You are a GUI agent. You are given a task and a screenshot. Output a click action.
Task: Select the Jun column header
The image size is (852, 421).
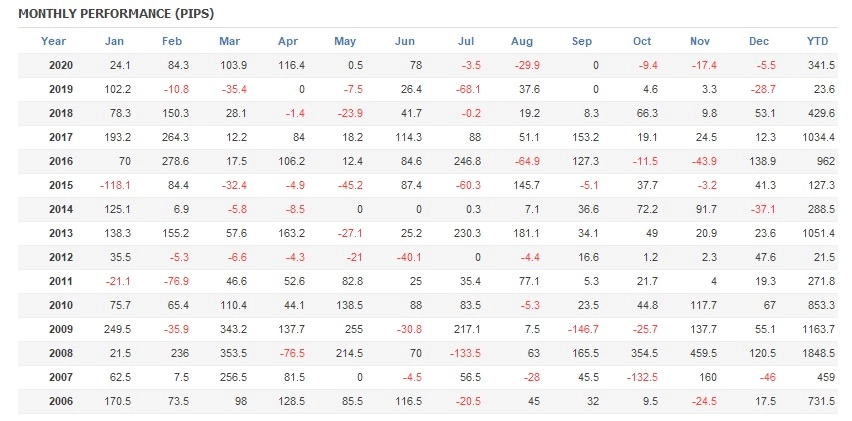pyautogui.click(x=405, y=41)
